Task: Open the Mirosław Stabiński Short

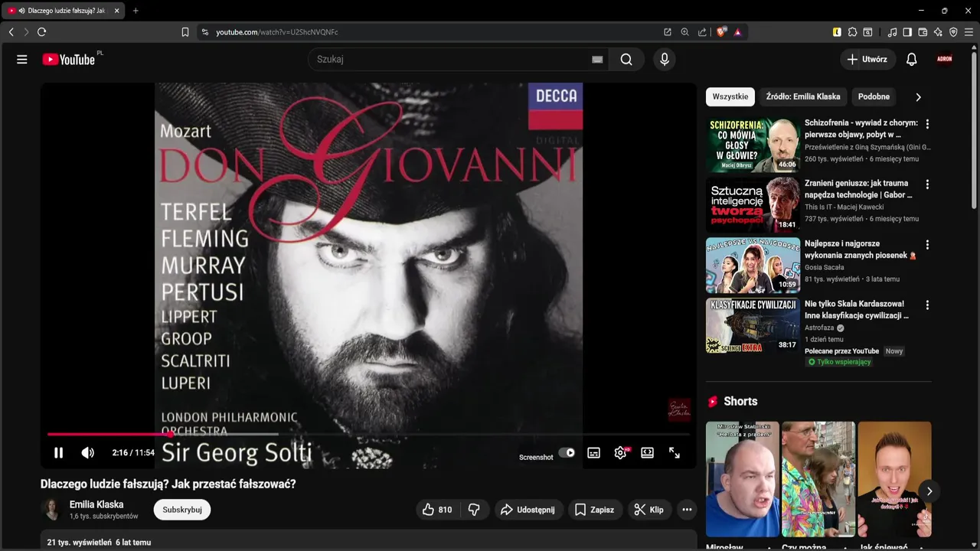Action: tap(743, 479)
